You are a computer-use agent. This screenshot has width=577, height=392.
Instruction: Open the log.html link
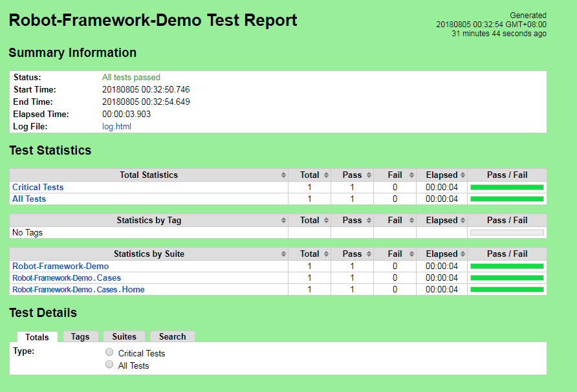pyautogui.click(x=116, y=127)
